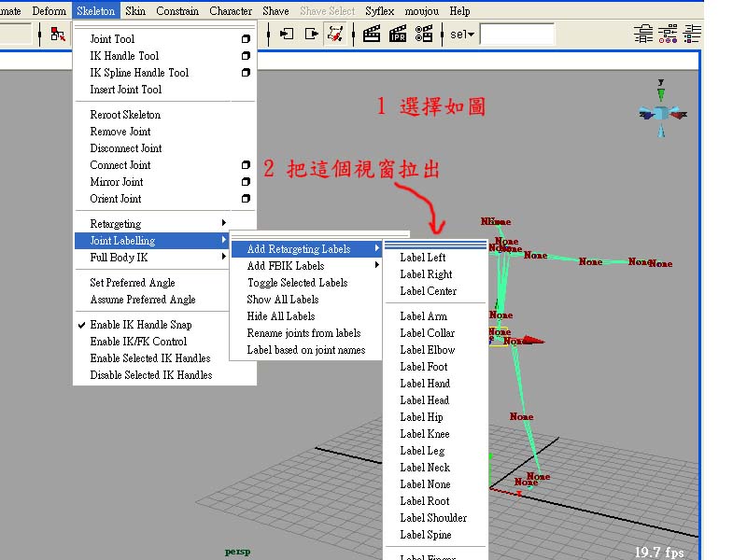Open Connect Joint option box
The height and width of the screenshot is (560, 747).
pos(246,165)
